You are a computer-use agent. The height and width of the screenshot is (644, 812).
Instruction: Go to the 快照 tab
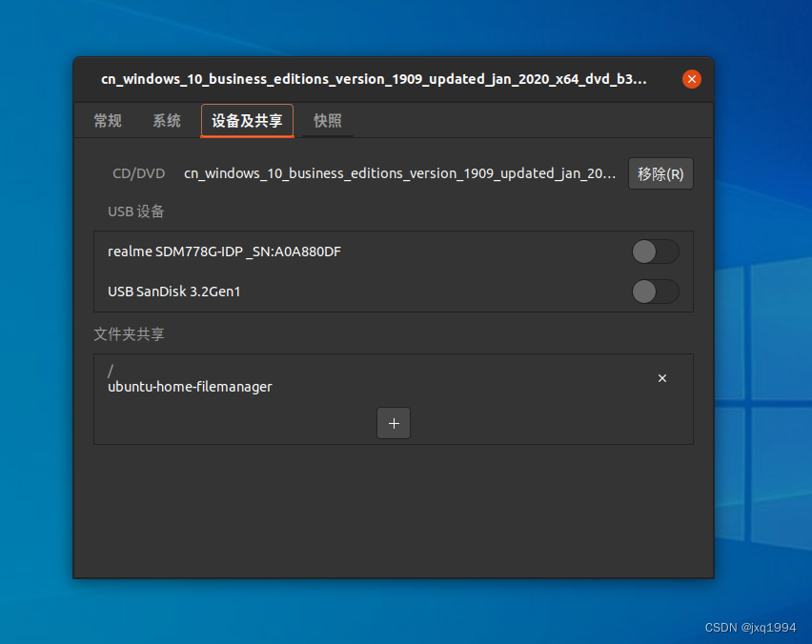click(328, 121)
